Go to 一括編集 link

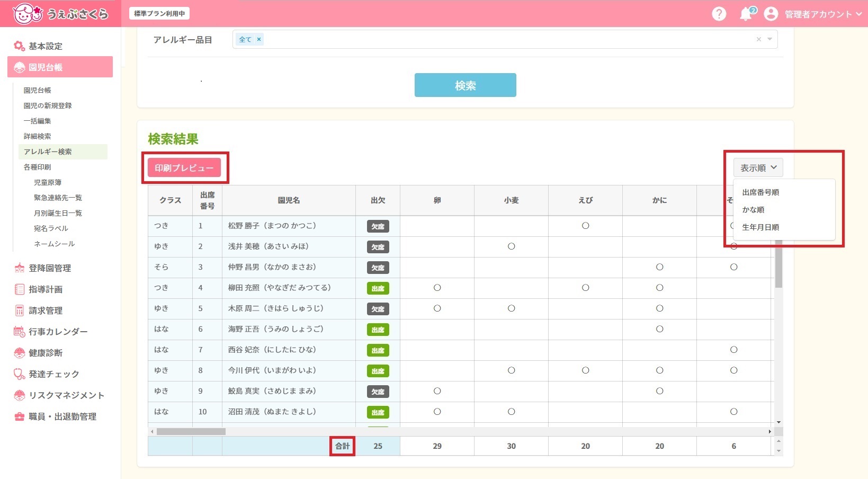[37, 121]
